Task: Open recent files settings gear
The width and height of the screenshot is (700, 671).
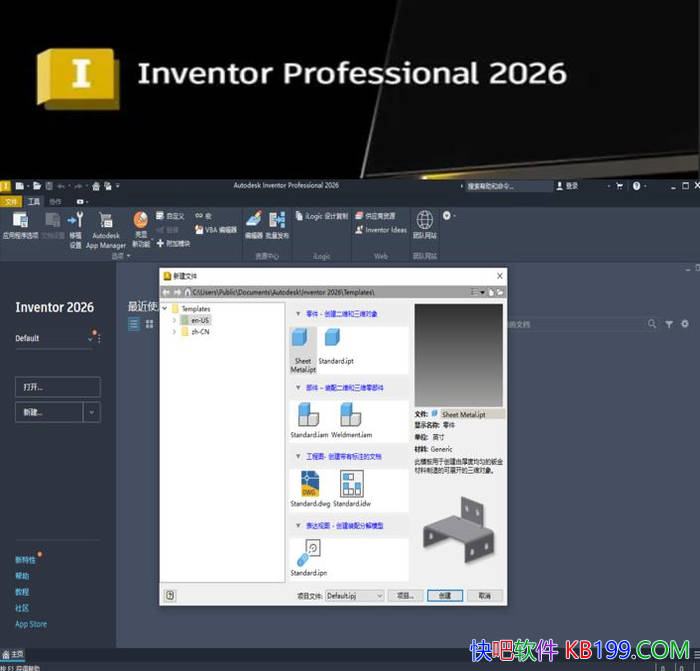Action: 685,324
